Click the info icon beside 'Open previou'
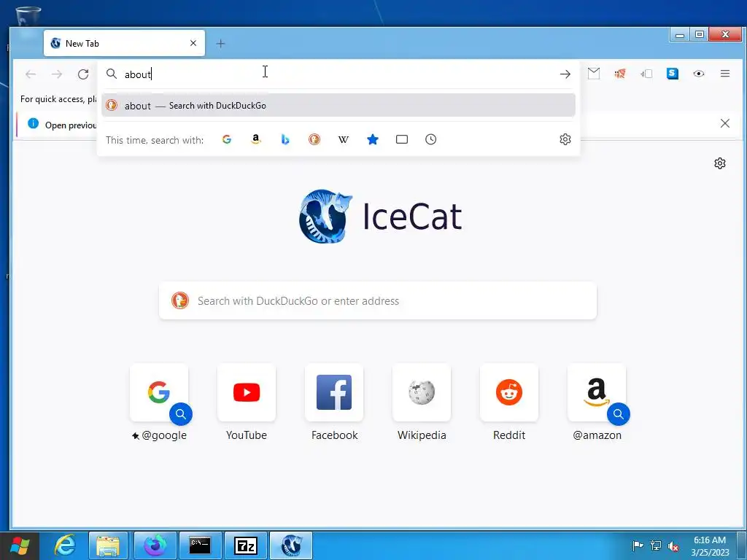 [x=33, y=123]
